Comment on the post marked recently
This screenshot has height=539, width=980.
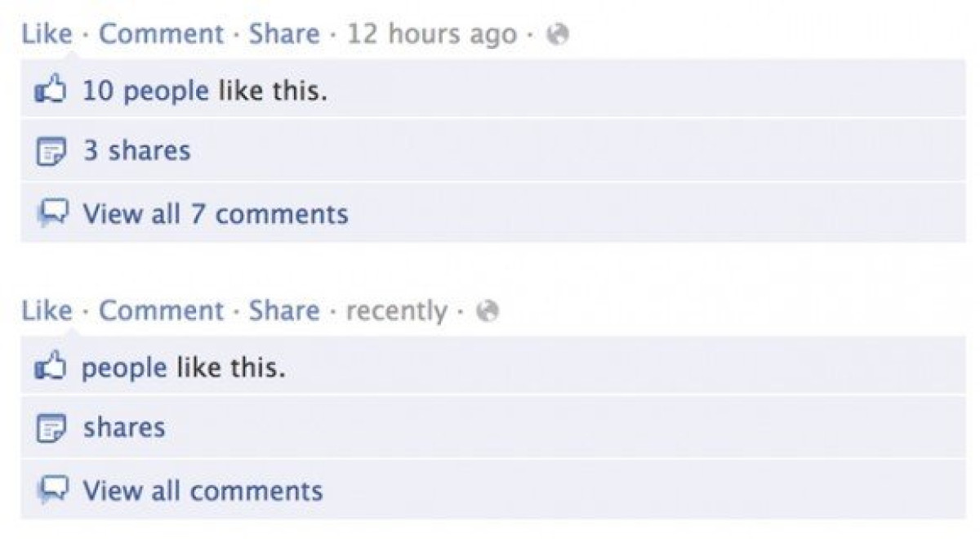[x=161, y=311]
